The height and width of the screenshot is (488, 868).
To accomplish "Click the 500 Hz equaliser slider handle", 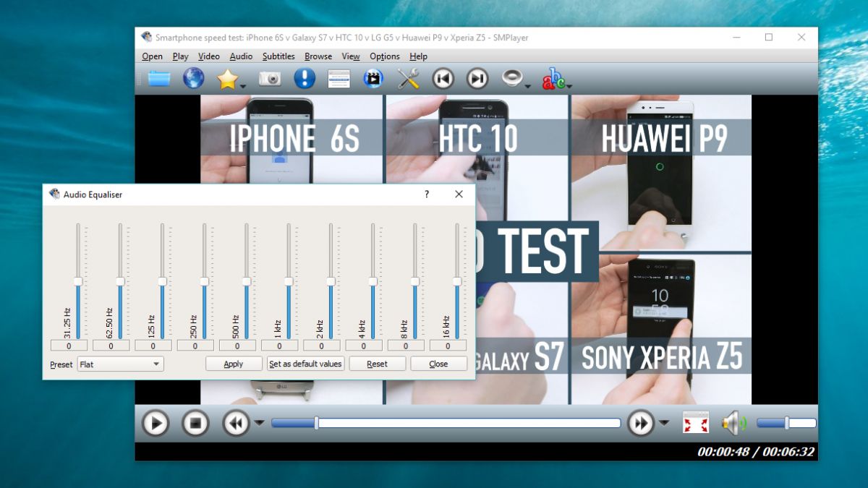I will click(x=246, y=281).
